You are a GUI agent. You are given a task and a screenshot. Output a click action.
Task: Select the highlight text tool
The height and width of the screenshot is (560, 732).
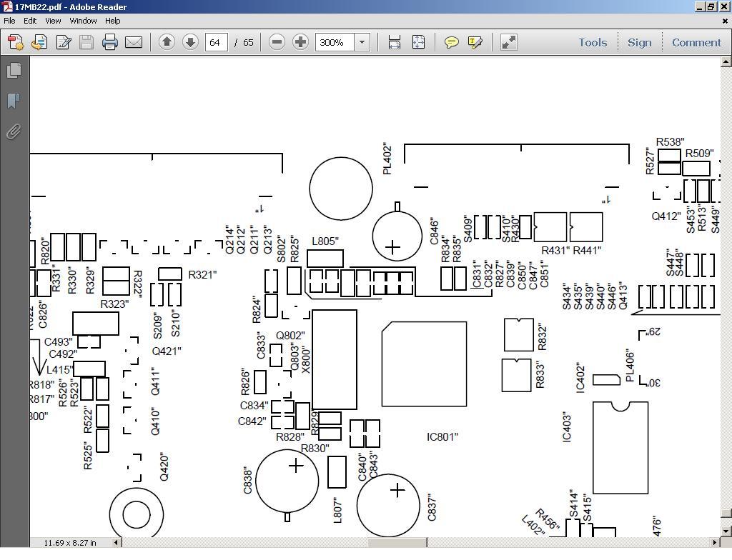(475, 42)
